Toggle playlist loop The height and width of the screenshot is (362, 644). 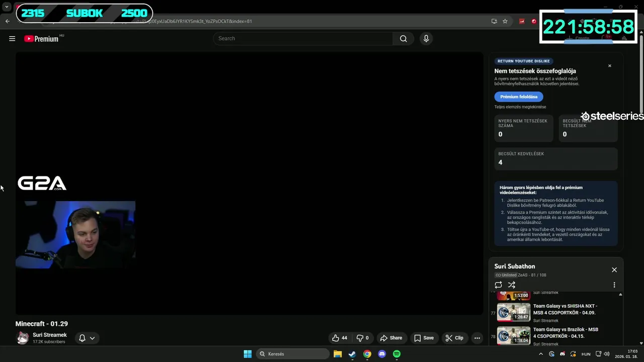tap(498, 285)
